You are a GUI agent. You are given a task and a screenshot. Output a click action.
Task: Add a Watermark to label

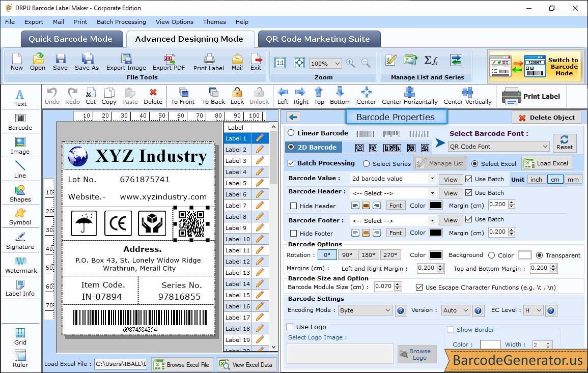20,265
